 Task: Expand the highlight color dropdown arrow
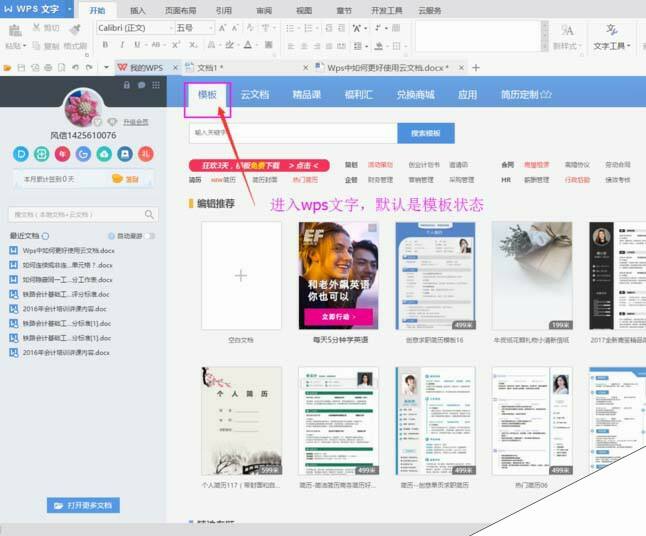click(x=238, y=44)
